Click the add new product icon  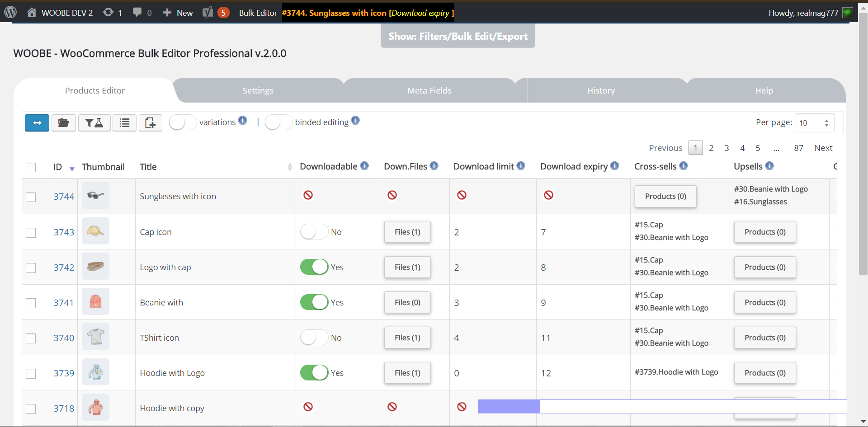pyautogui.click(x=150, y=123)
